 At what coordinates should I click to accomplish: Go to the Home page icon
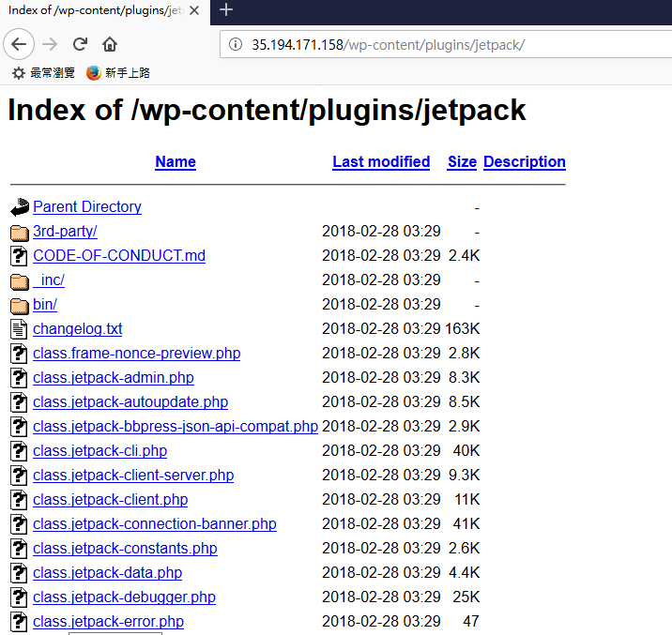[x=110, y=44]
